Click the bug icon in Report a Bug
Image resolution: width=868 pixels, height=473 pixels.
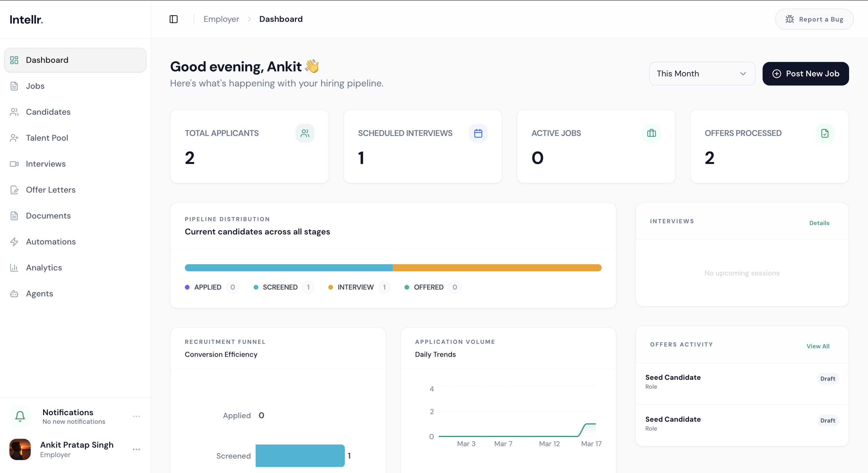click(789, 19)
